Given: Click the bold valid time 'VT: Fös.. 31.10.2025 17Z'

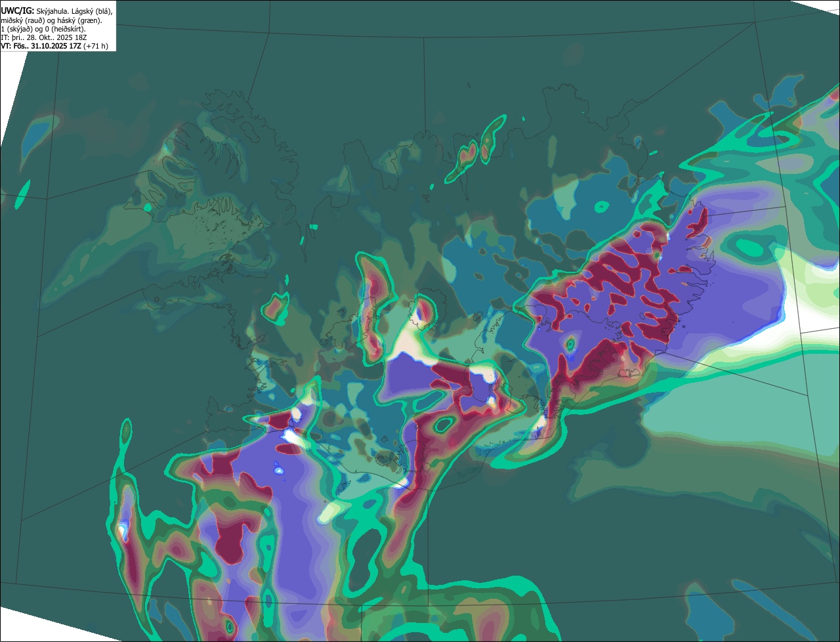Looking at the screenshot, I should 41,46.
